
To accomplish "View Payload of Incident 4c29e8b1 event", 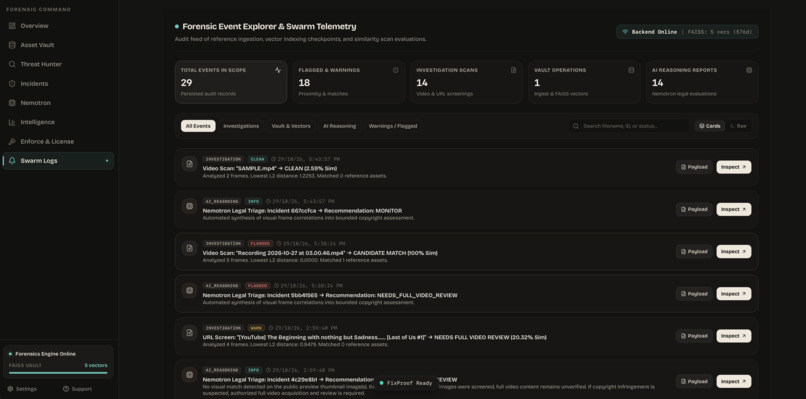I will [694, 382].
